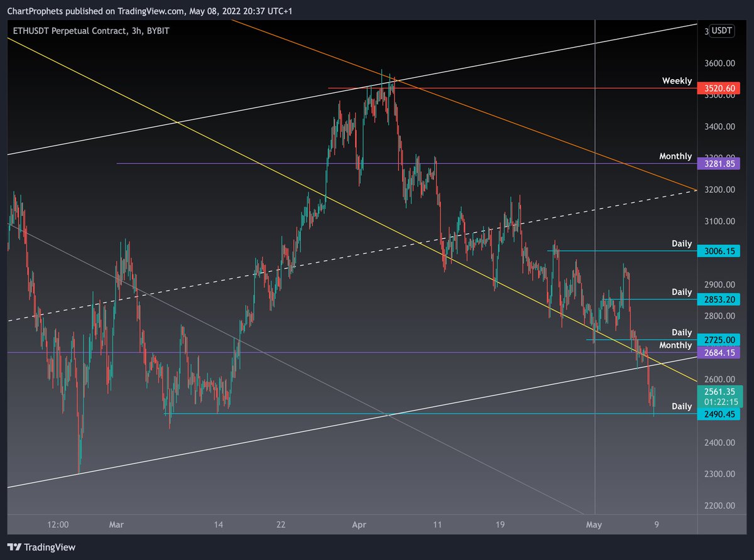
Task: Click the May date on time axis
Action: click(x=593, y=524)
